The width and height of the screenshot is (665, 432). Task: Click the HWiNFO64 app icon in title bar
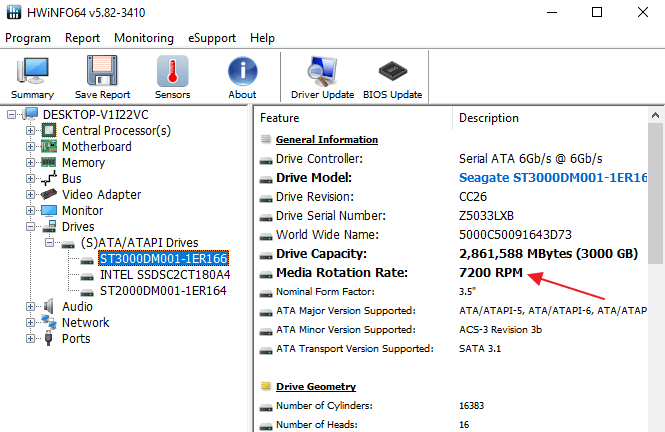pyautogui.click(x=14, y=13)
